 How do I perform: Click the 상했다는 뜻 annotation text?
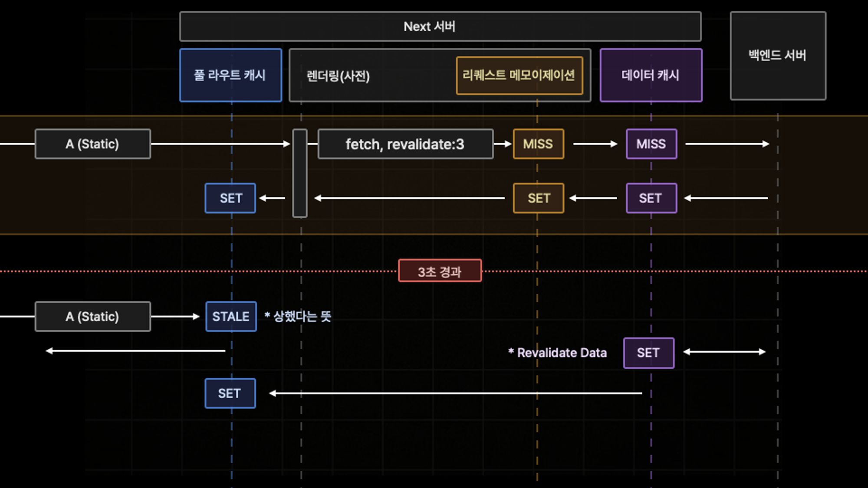(298, 317)
